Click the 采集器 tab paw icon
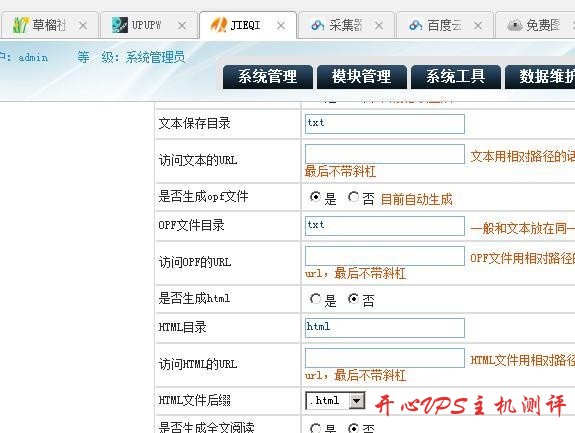Image resolution: width=575 pixels, height=433 pixels. click(318, 25)
